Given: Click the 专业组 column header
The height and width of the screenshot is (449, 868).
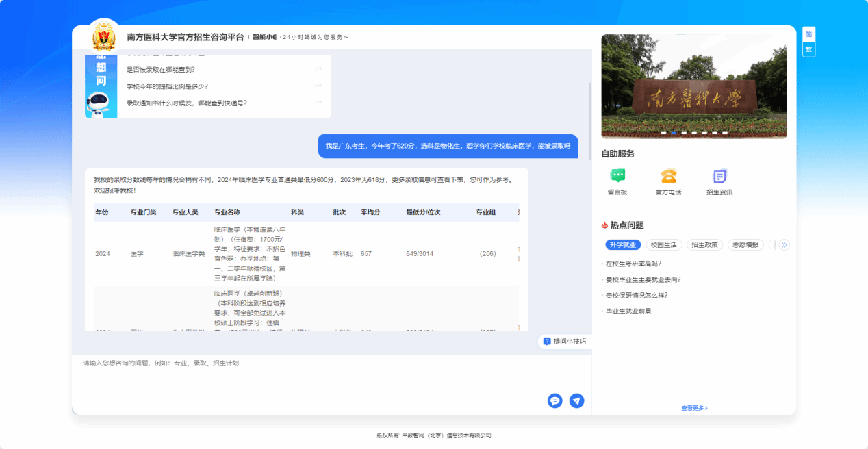Looking at the screenshot, I should [x=486, y=212].
